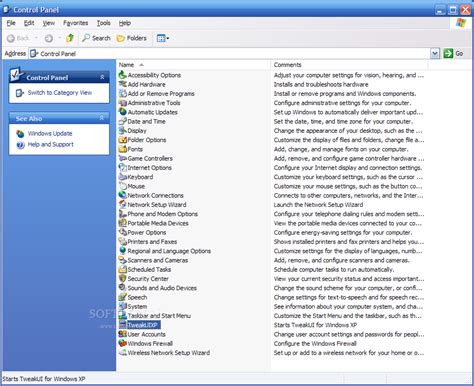Open the Add Hardware icon

coord(123,84)
